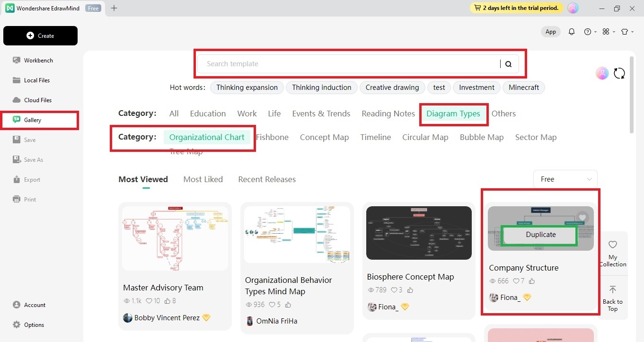The width and height of the screenshot is (644, 342).
Task: Open Biosphere Concept Map thumbnail
Action: pos(419,233)
